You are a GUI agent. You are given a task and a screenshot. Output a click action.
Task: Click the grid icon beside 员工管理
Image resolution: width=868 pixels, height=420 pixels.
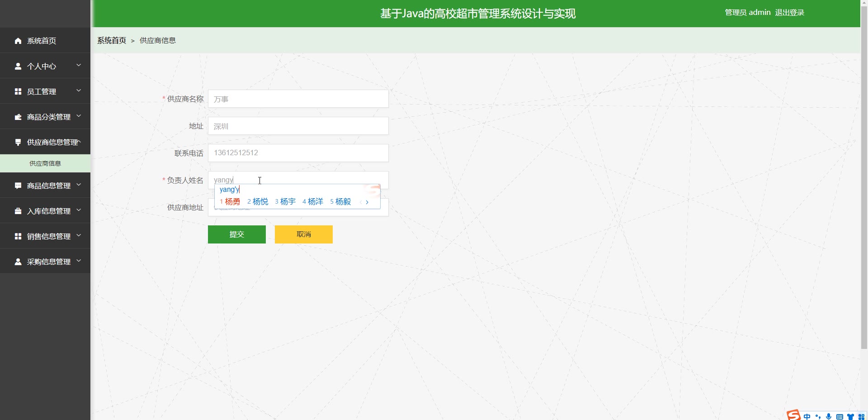18,91
